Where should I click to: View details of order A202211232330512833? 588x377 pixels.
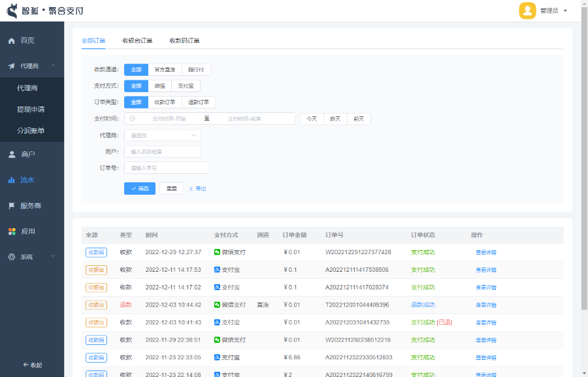[486, 358]
